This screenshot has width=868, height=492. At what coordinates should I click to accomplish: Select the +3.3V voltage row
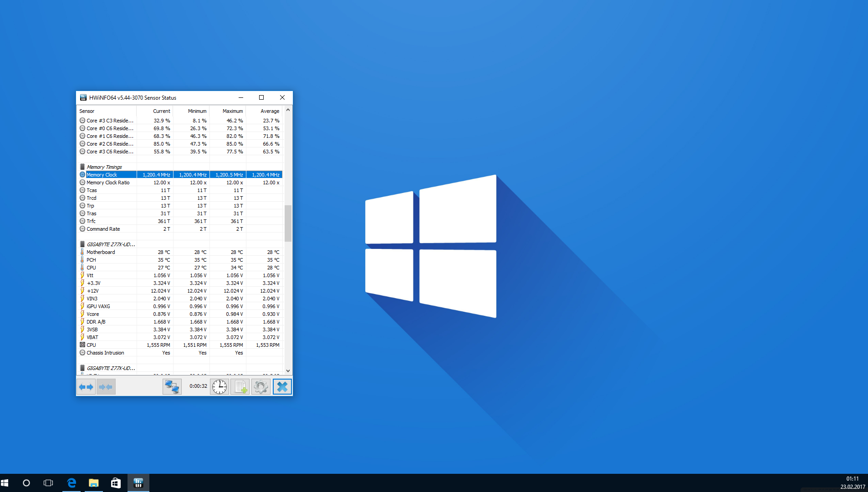(180, 283)
